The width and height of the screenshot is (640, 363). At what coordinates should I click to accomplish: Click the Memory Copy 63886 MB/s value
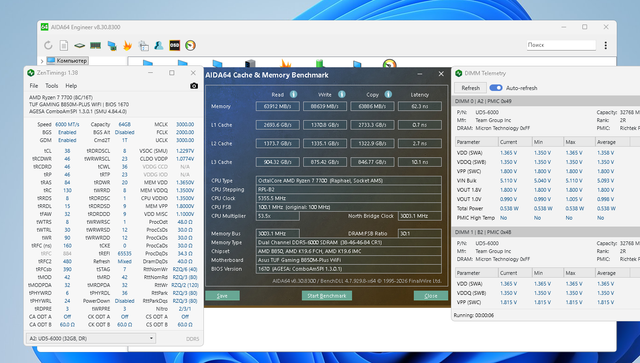point(372,106)
